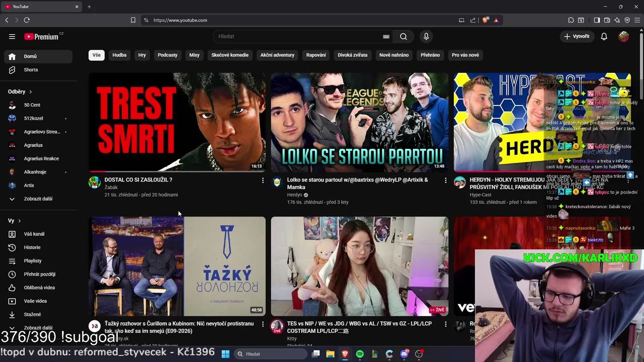Select the Hudba filter chip

[x=119, y=55]
